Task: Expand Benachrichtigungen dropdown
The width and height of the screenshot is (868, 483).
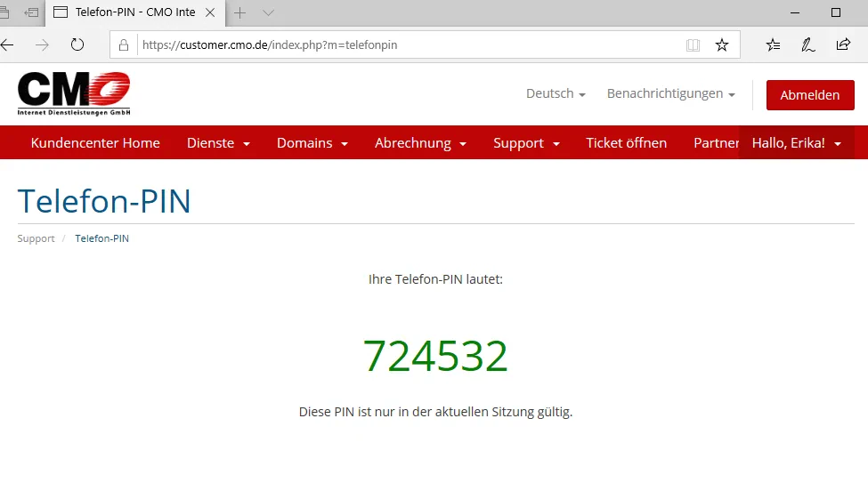Action: (x=671, y=93)
